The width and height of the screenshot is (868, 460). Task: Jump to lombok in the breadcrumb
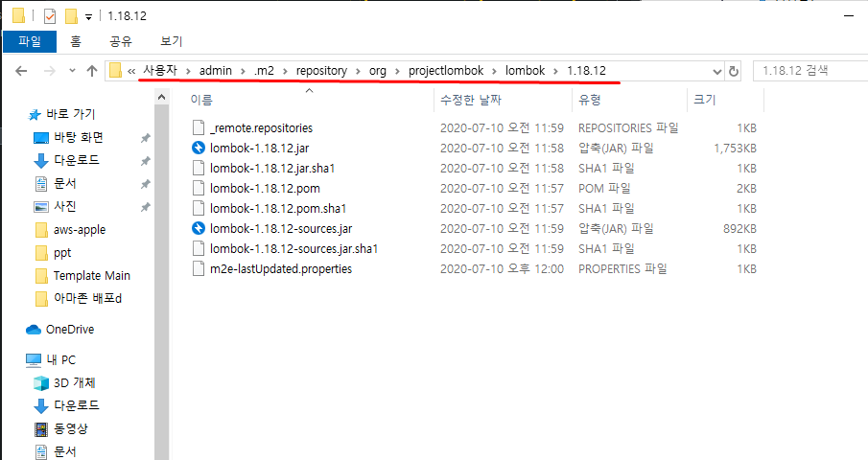[x=525, y=71]
